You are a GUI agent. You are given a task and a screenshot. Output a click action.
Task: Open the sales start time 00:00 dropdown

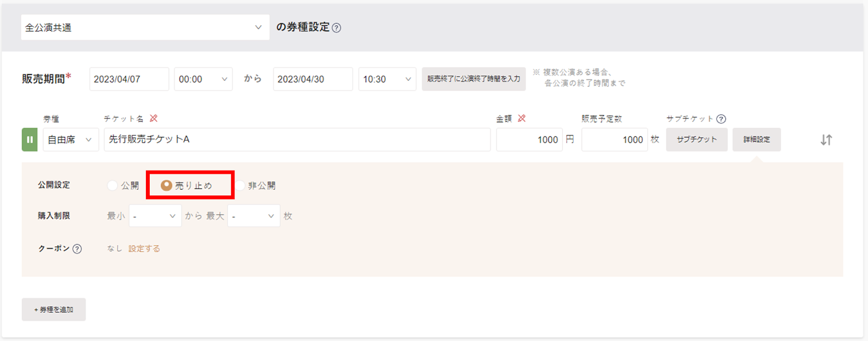click(203, 79)
